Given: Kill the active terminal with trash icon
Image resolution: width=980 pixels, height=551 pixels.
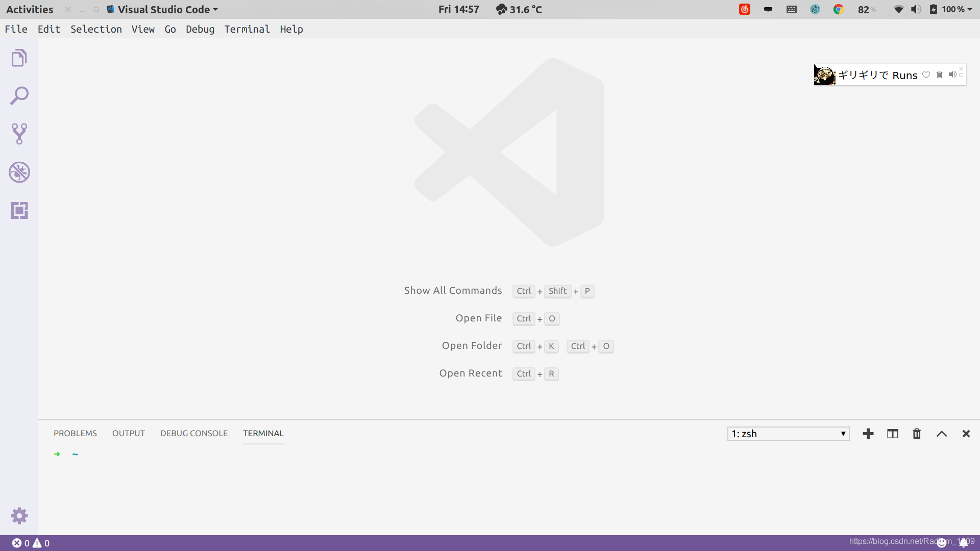Looking at the screenshot, I should [917, 434].
